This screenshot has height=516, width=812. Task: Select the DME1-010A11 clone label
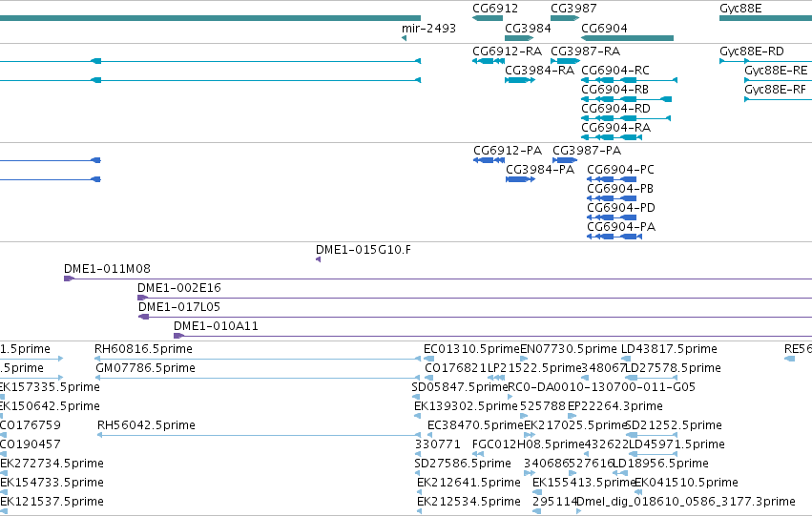(216, 326)
